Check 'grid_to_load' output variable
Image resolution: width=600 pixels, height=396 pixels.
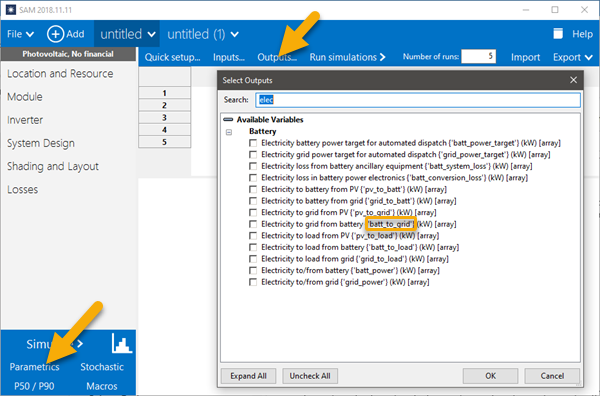(253, 259)
